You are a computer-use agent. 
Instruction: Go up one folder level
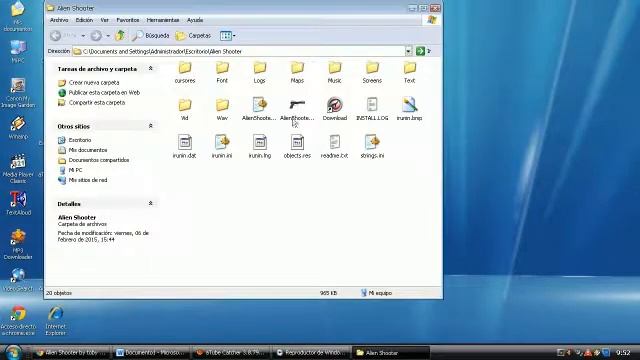pyautogui.click(x=120, y=36)
